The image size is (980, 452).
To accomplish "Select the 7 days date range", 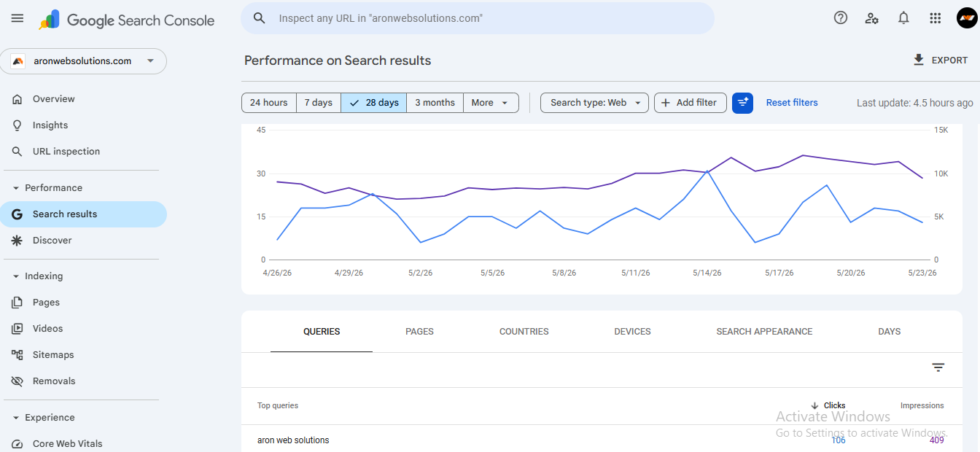I will coord(319,103).
